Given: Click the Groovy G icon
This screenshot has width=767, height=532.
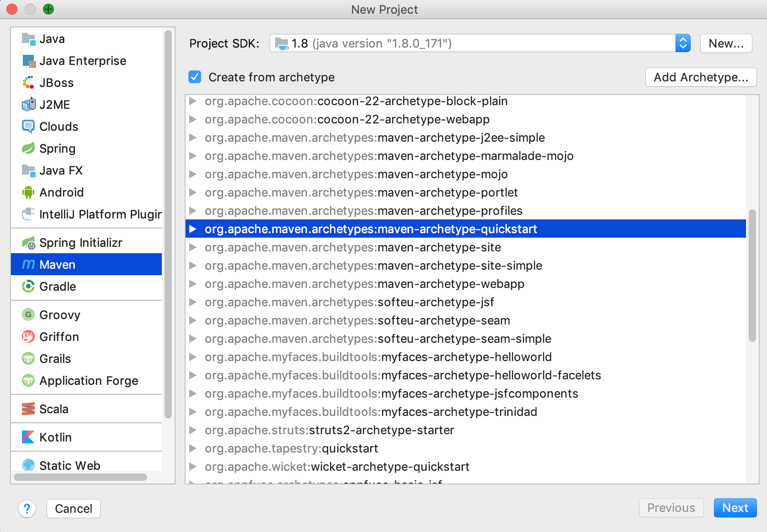Looking at the screenshot, I should [x=28, y=315].
